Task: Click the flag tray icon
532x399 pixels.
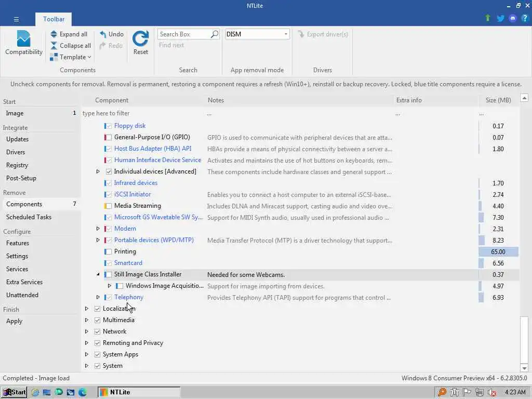Action: [467, 392]
